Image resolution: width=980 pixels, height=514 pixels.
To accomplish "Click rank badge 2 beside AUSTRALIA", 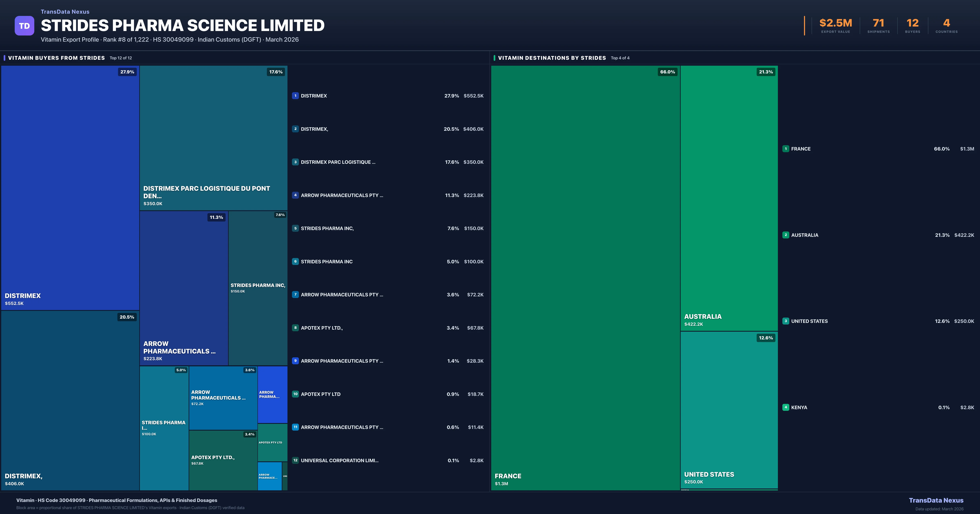I will pyautogui.click(x=786, y=235).
